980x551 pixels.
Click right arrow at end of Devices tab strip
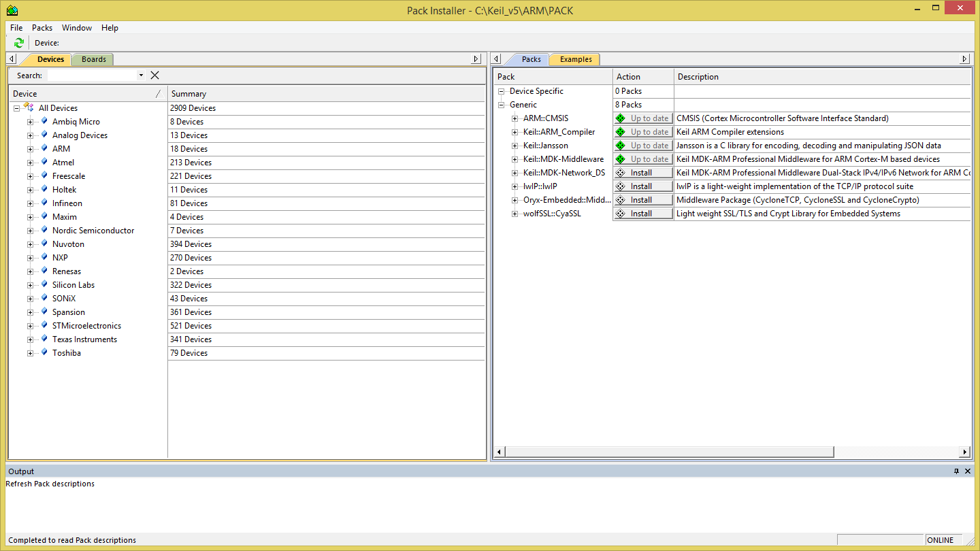click(x=476, y=59)
